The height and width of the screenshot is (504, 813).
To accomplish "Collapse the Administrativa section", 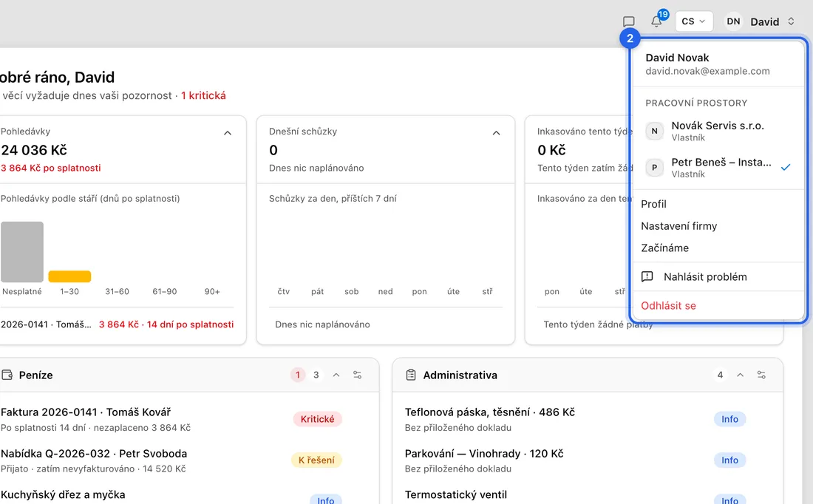I will click(x=740, y=375).
